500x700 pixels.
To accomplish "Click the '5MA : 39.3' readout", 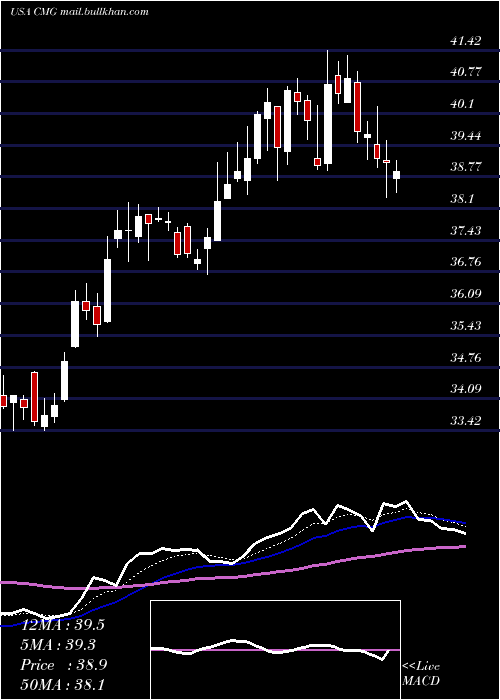I will (x=58, y=644).
